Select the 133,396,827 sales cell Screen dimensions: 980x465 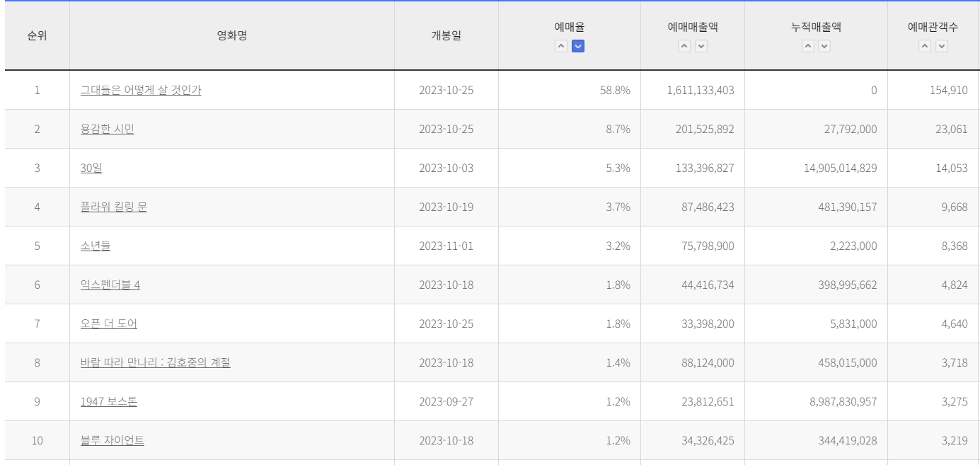click(693, 168)
